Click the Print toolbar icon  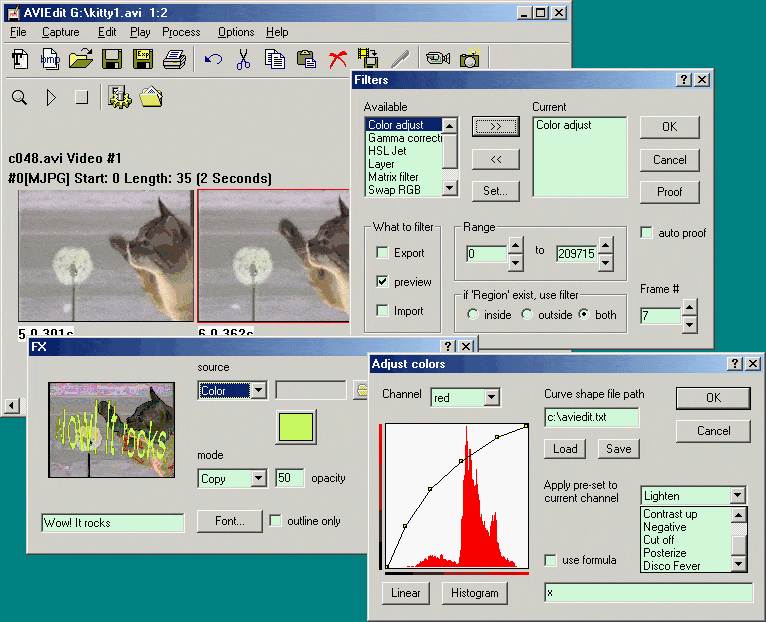pyautogui.click(x=174, y=60)
